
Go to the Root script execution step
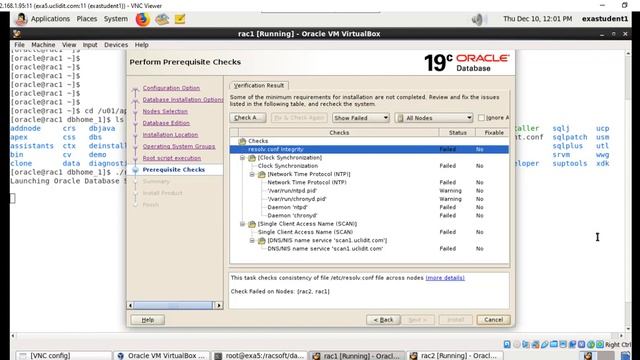coord(171,158)
